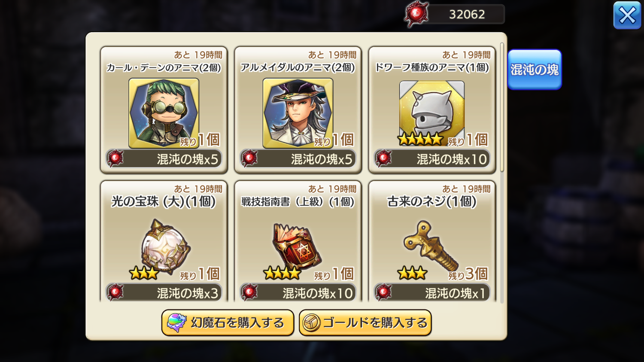Buy light orb for 混沌の塊x3
This screenshot has width=644, height=362.
click(164, 292)
